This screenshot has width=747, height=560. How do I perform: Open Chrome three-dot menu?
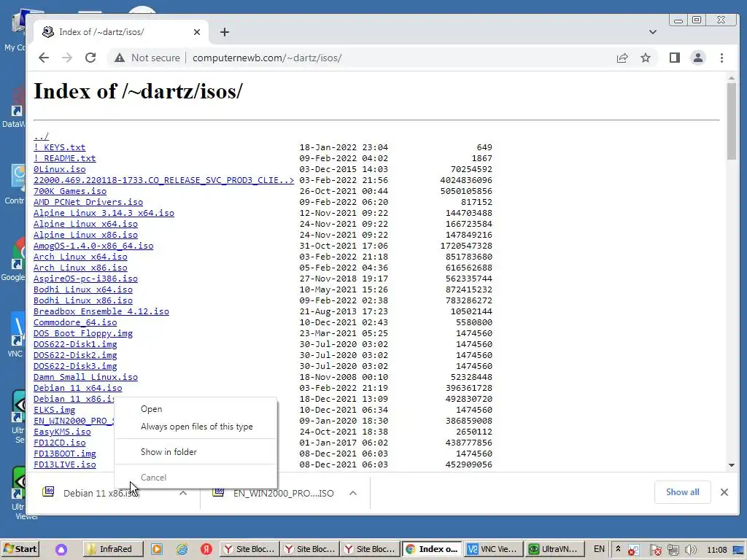click(x=721, y=58)
